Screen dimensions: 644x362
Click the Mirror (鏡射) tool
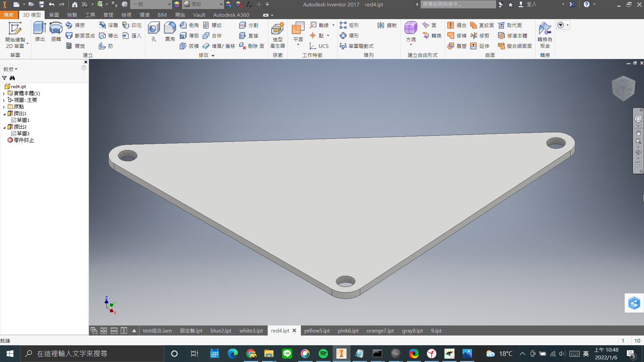click(x=387, y=25)
